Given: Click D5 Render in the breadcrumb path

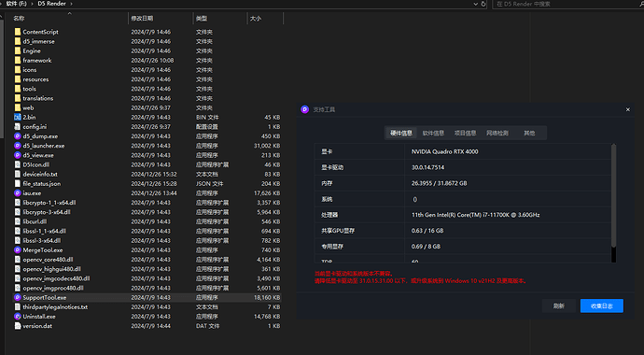Looking at the screenshot, I should tap(51, 4).
